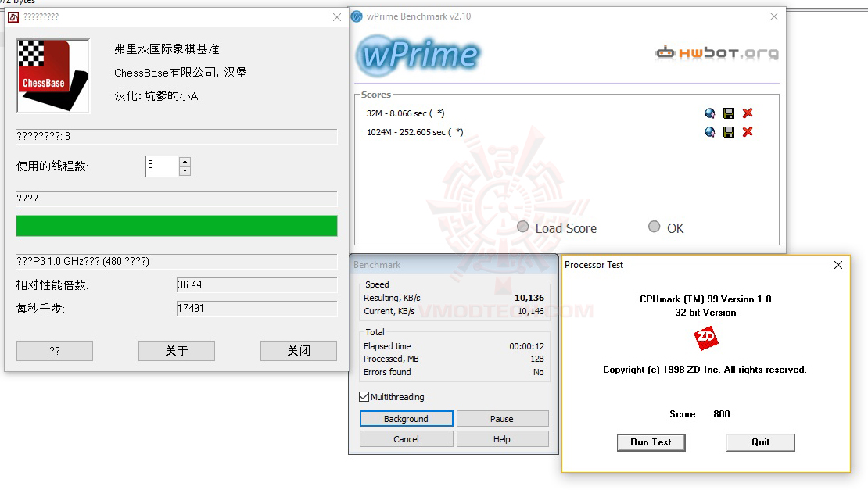Click the kilonodes per second field 17491
This screenshot has height=490, width=868.
coord(256,308)
